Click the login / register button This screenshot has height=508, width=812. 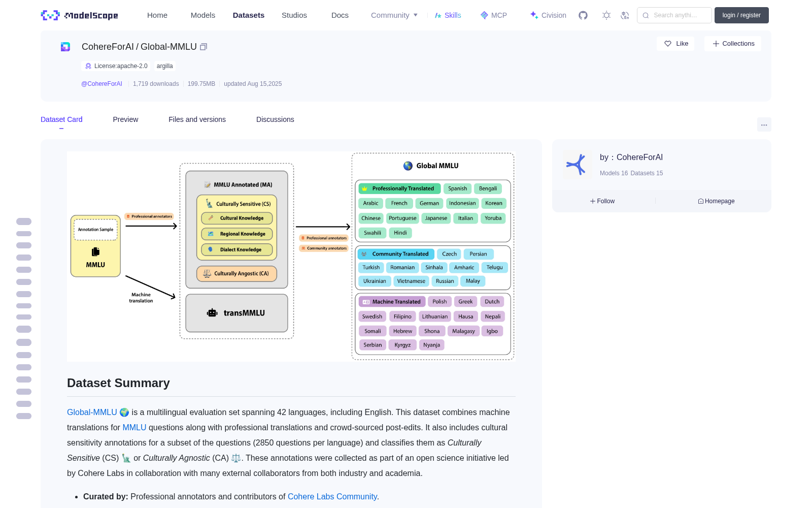741,15
